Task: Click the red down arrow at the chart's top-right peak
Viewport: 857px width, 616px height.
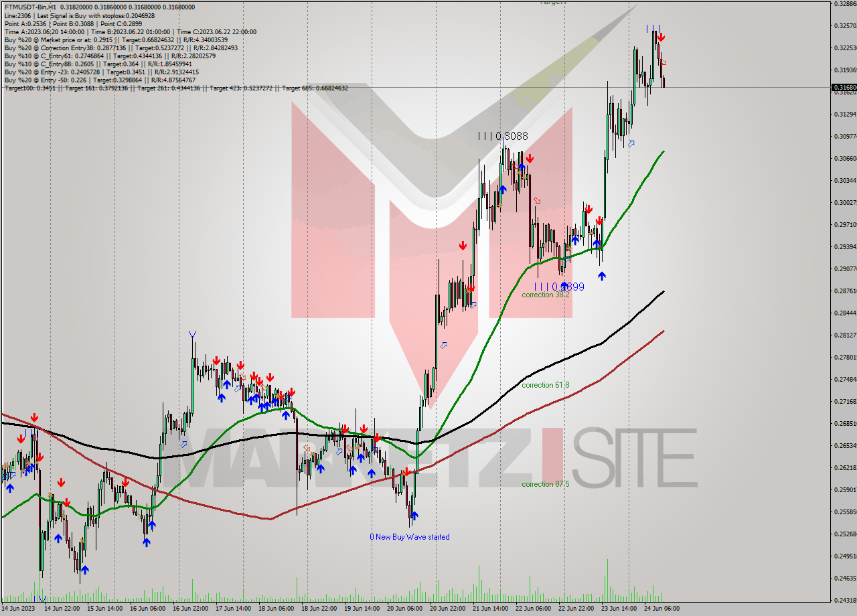Action: point(661,37)
